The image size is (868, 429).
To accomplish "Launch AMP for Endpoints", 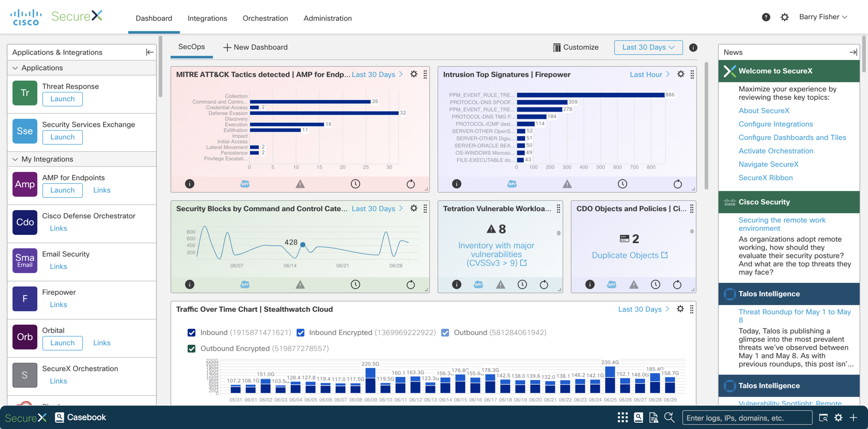I will click(63, 190).
